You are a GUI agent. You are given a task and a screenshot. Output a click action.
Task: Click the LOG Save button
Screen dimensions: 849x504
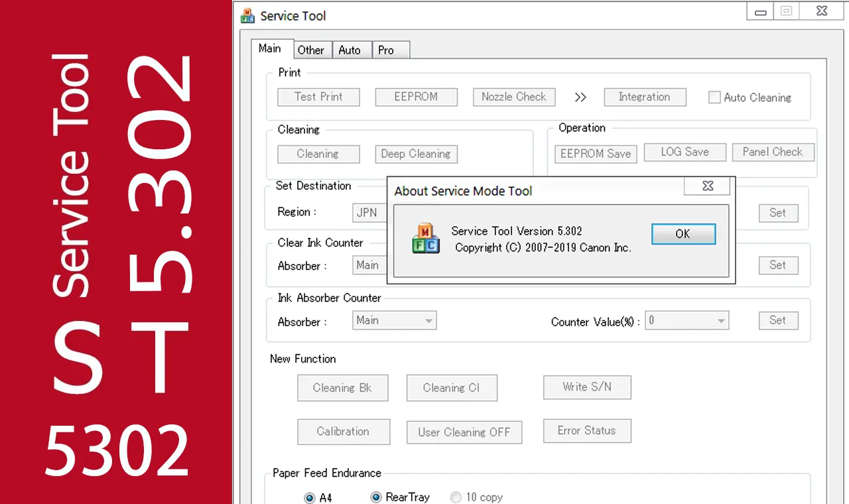pyautogui.click(x=685, y=152)
